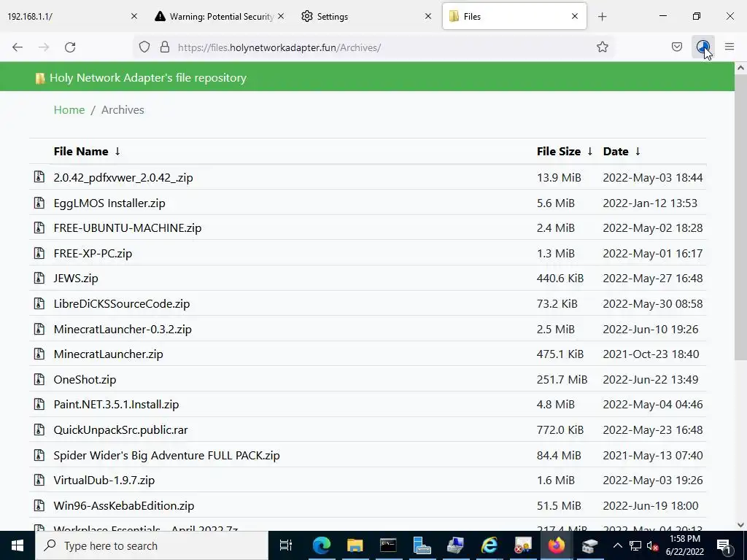Click the padlock site security icon

pyautogui.click(x=165, y=47)
